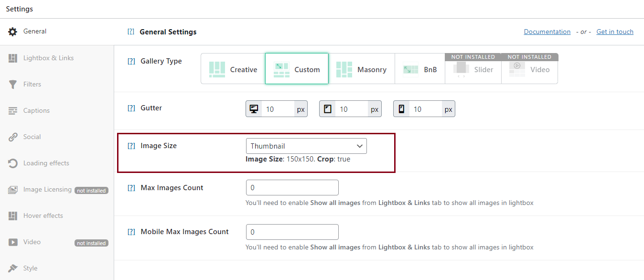Click the Hover effects sidebar icon

pos(13,216)
